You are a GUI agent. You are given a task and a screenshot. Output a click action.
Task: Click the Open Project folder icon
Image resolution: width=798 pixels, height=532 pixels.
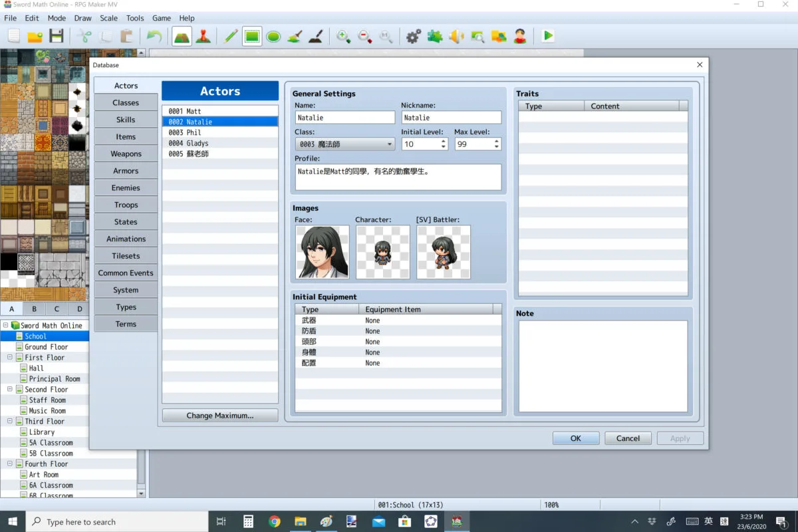pos(35,36)
